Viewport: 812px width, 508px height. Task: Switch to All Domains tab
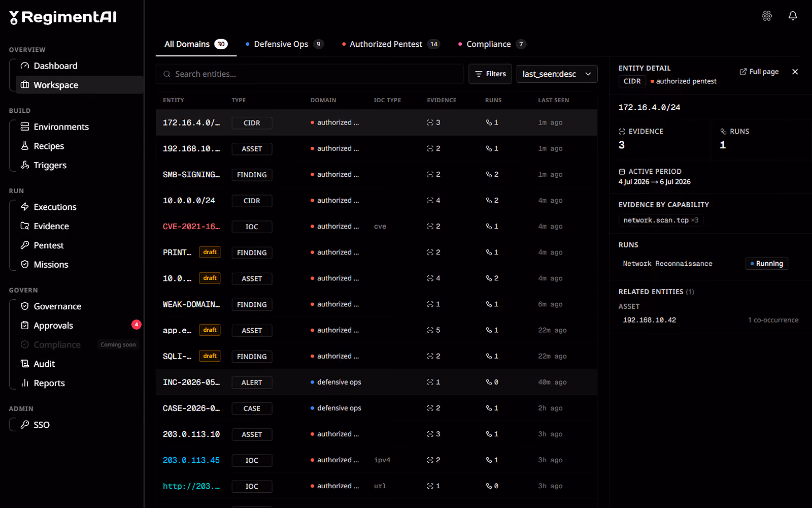(196, 44)
